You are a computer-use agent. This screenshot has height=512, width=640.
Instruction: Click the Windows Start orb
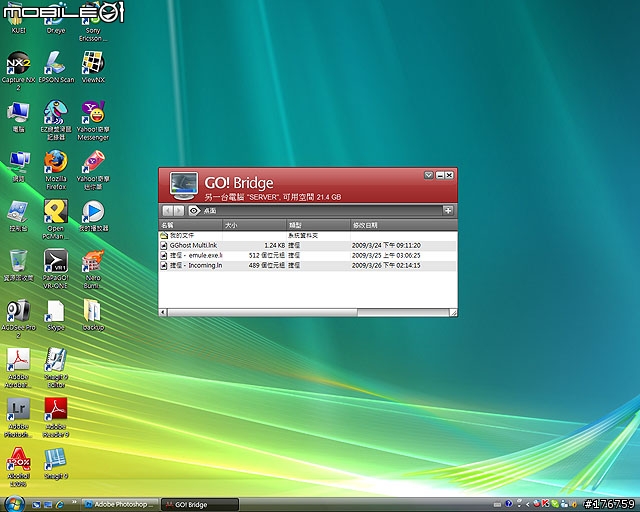(14, 504)
